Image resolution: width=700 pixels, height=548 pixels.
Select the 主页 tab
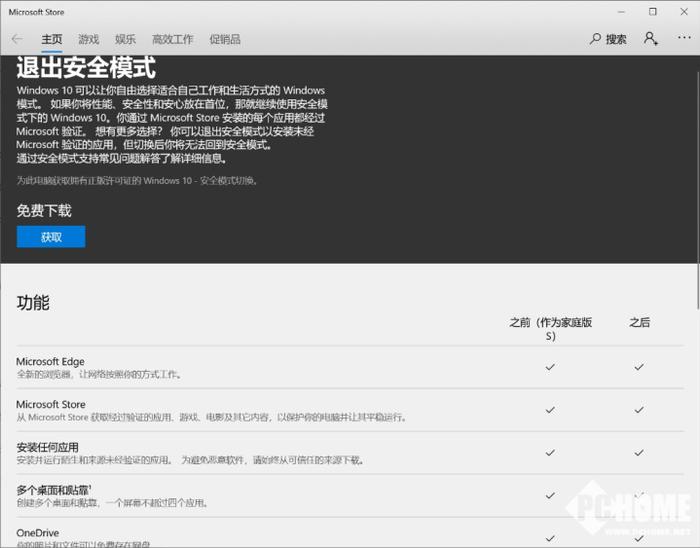click(52, 39)
